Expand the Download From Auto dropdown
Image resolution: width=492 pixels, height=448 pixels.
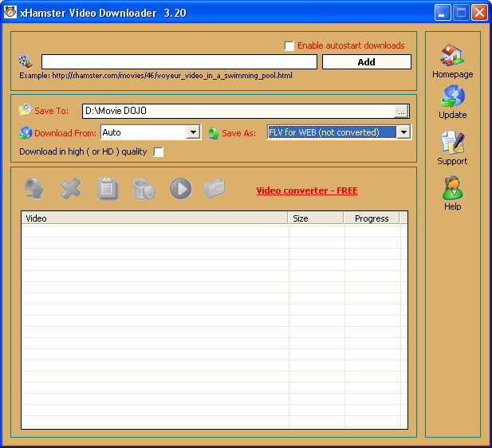pos(193,132)
